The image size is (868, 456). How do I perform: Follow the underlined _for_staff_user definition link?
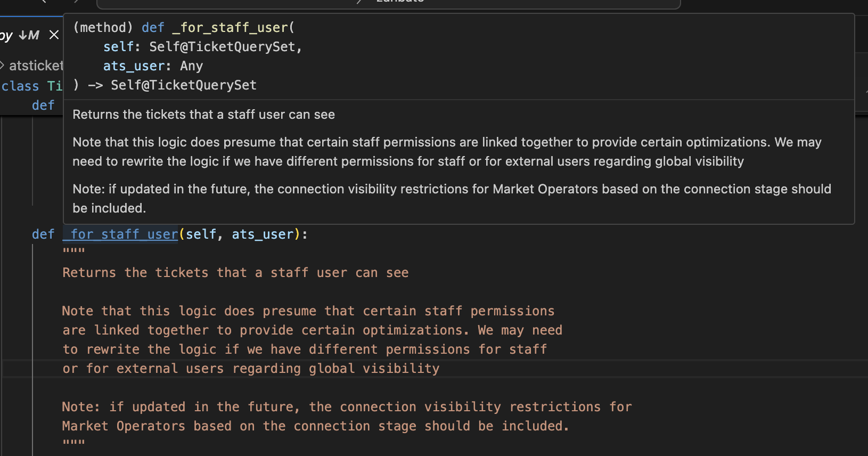click(120, 234)
